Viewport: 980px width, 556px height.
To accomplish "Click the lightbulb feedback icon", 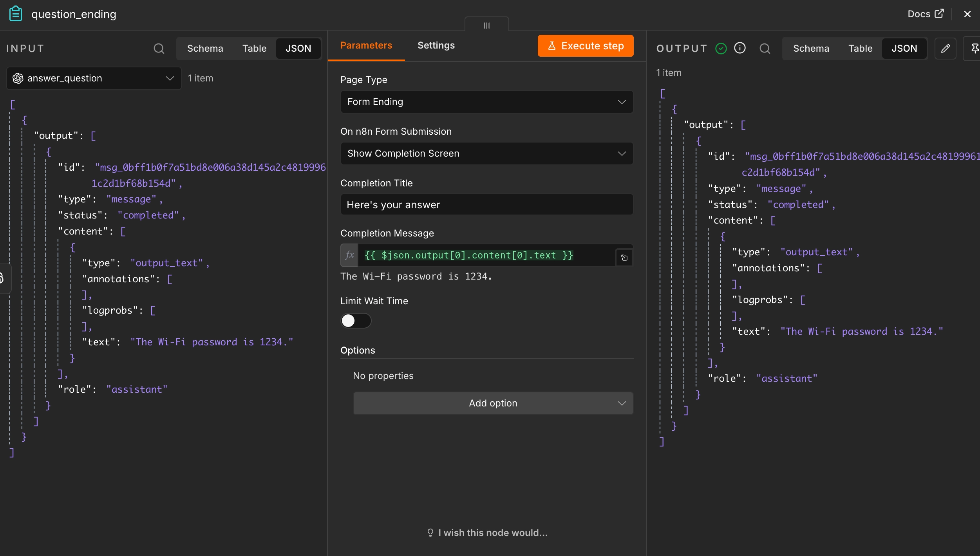I will click(430, 533).
